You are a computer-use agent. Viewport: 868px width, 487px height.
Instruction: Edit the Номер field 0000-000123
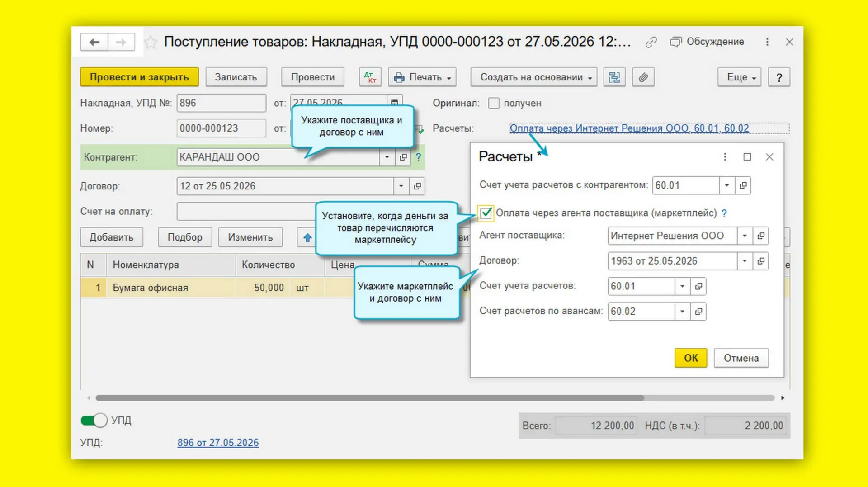click(x=221, y=128)
